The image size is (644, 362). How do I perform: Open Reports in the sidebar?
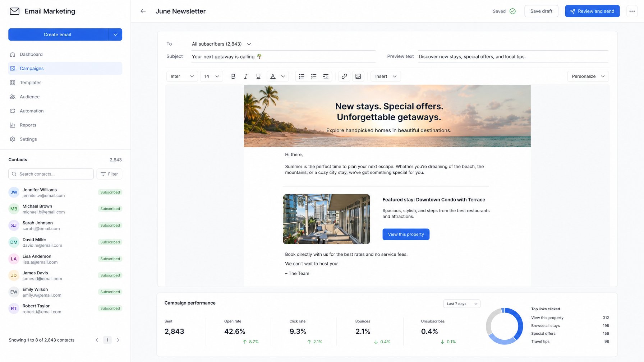[65, 125]
